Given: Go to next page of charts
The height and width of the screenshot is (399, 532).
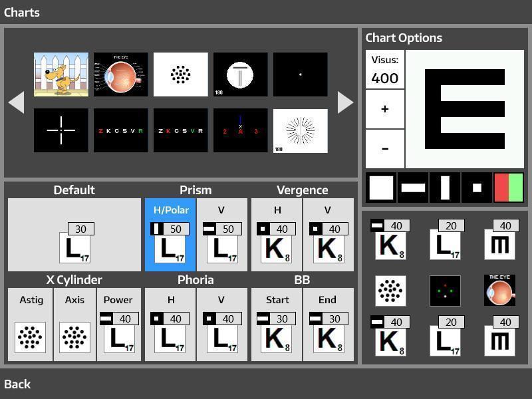Looking at the screenshot, I should pos(345,102).
